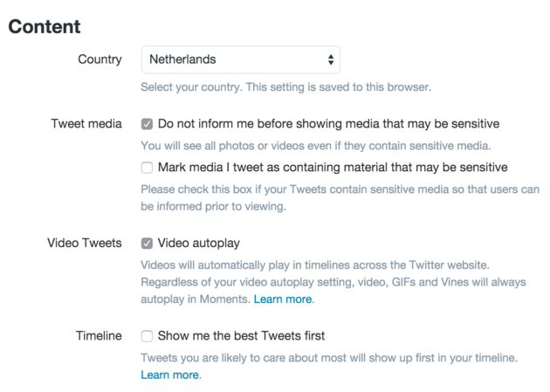This screenshot has width=550, height=392.
Task: Check the 'Mark media I tweet' checkbox
Action: click(x=147, y=168)
